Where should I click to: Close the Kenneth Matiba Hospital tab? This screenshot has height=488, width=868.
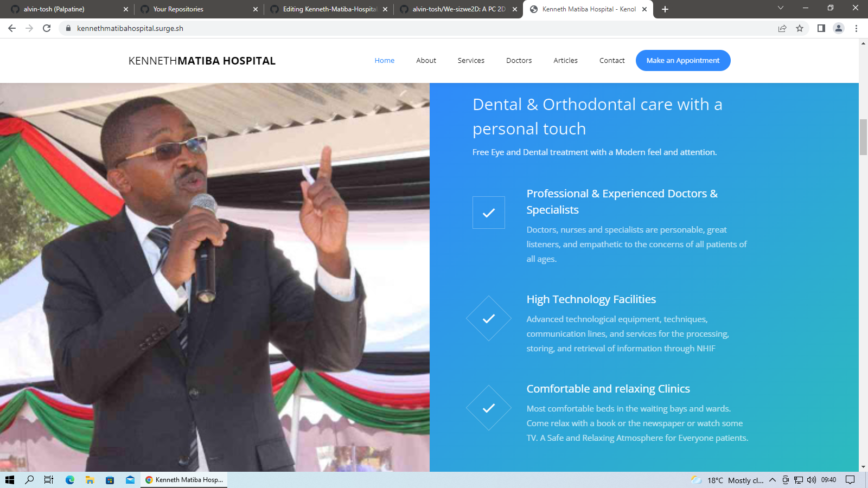pos(644,9)
